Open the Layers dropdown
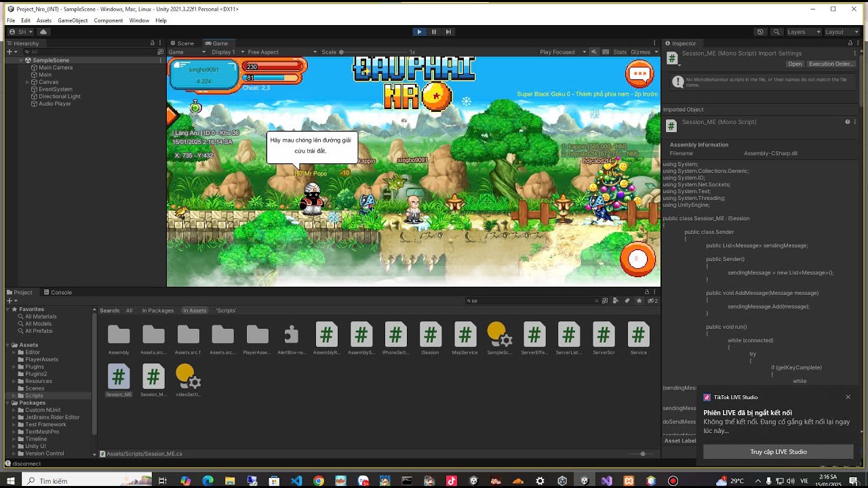Screen dimensions: 868x488 [x=803, y=32]
